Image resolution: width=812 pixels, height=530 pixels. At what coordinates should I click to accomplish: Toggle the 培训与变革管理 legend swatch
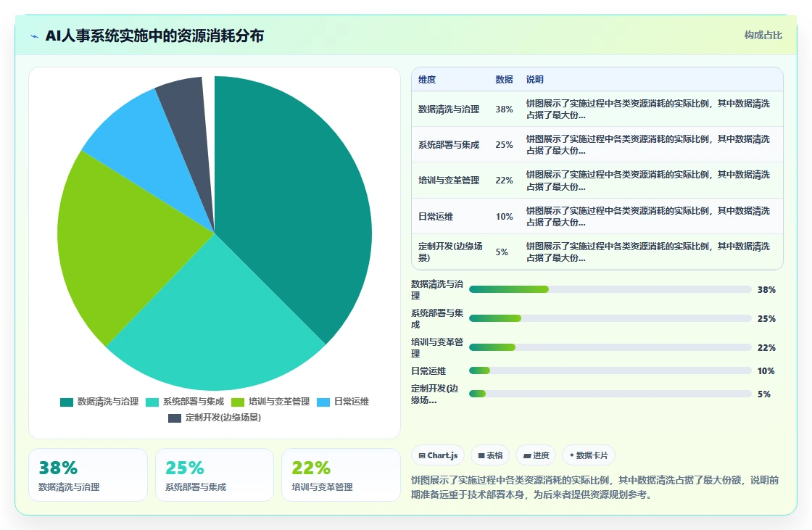coord(238,402)
